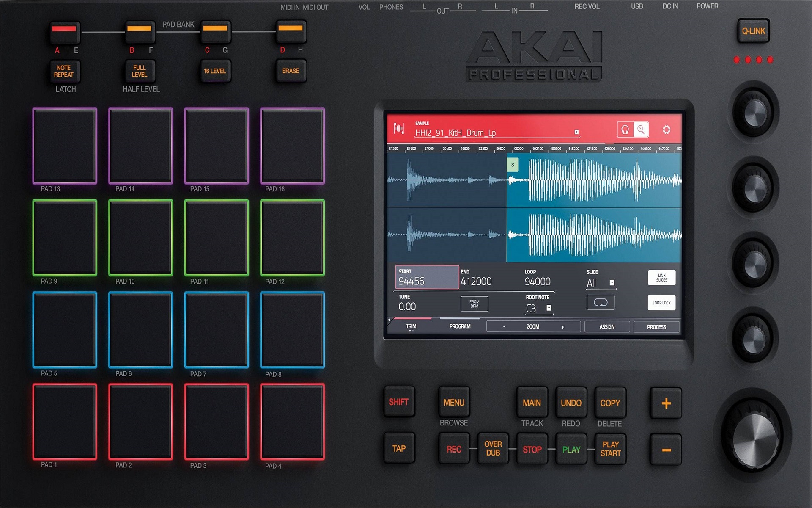Click the TAP tempo button
The image size is (812, 508).
(399, 448)
